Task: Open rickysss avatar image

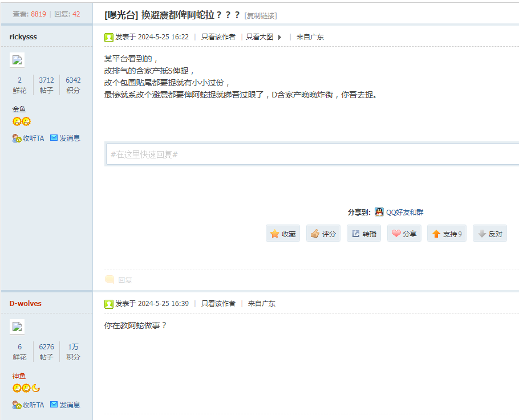Action: pos(18,60)
